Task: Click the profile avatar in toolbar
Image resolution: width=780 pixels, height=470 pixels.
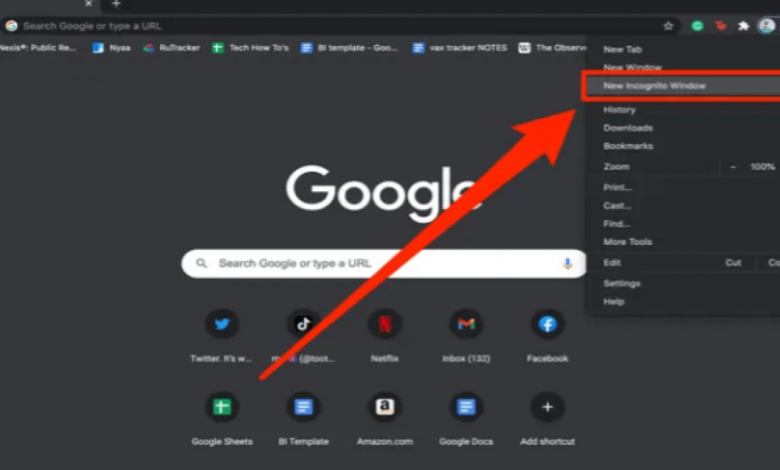Action: click(x=766, y=26)
